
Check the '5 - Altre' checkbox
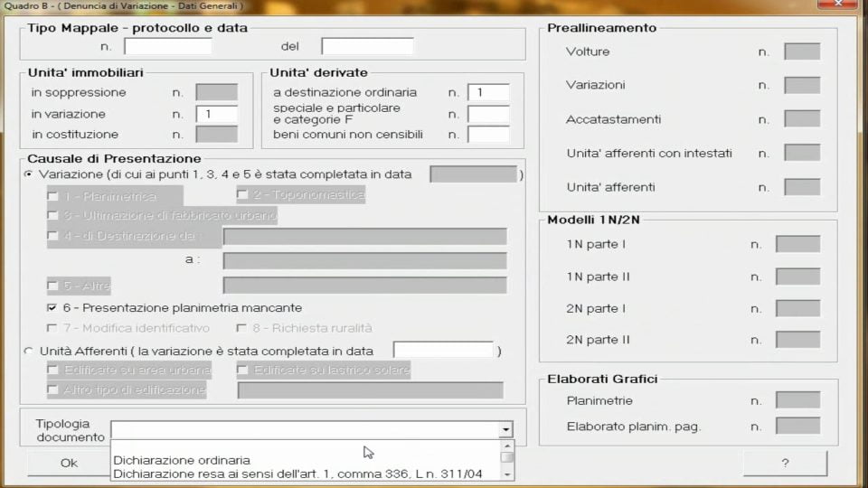tap(53, 286)
